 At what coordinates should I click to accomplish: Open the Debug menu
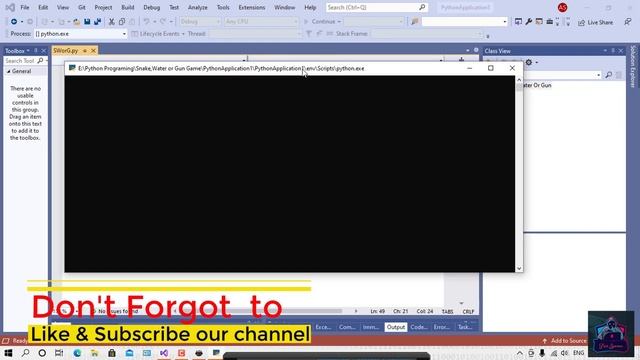click(x=151, y=7)
